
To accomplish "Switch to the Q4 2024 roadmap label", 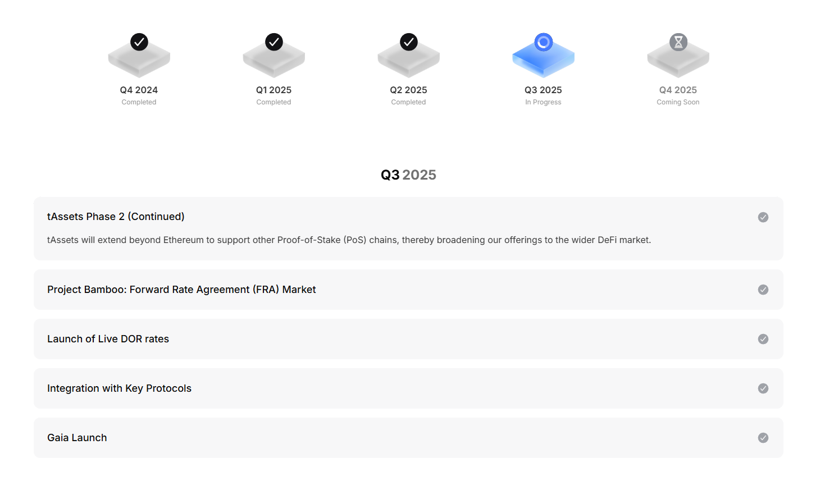I will click(139, 90).
